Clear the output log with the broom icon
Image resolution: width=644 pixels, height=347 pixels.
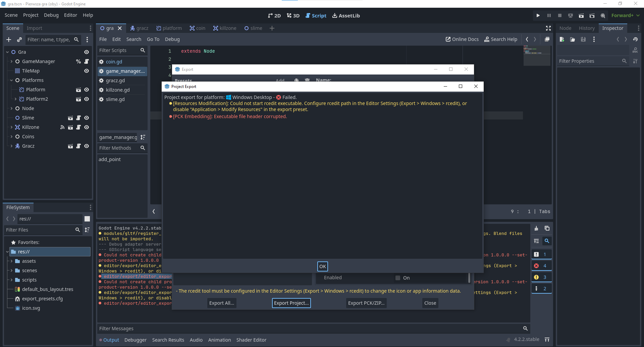536,228
